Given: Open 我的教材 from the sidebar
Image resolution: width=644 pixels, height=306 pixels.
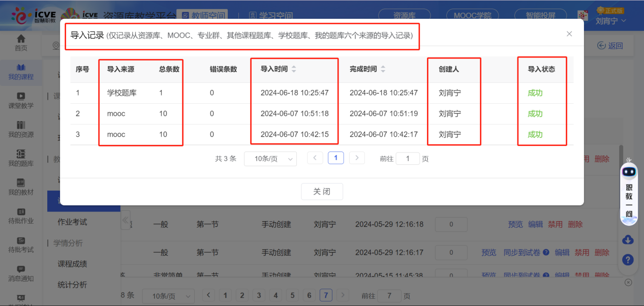Looking at the screenshot, I should pos(20,187).
